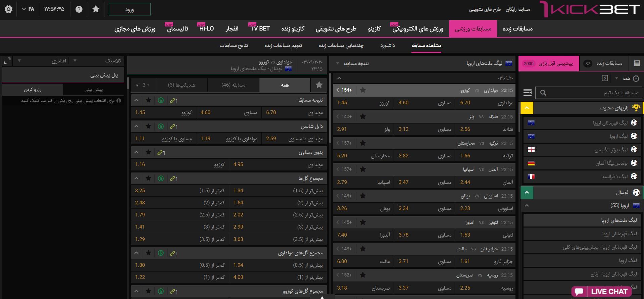The height and width of the screenshot is (299, 644).
Task: Click the KickBet logo
Action: tap(590, 9)
